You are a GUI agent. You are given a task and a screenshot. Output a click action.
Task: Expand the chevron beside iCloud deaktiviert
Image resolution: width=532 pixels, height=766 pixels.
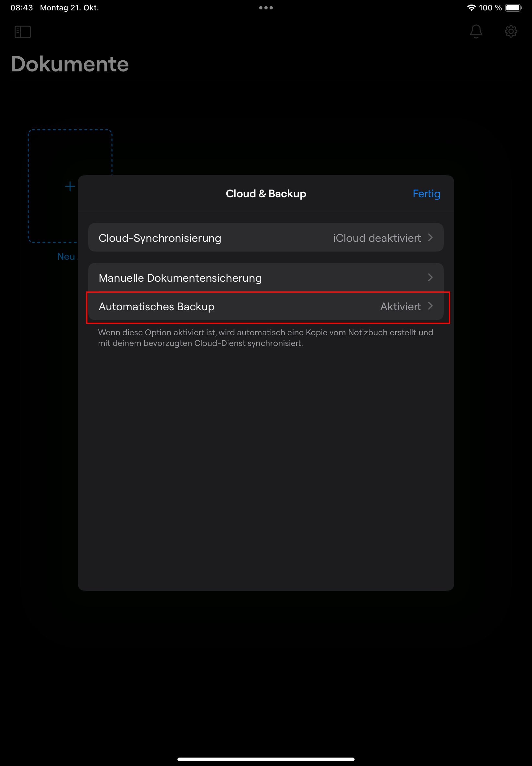(430, 238)
